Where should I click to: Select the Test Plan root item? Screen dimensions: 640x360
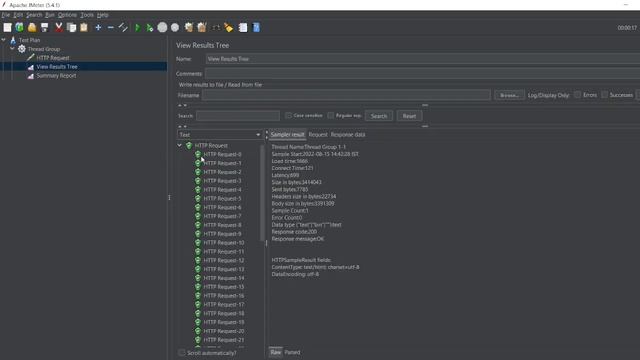point(29,40)
